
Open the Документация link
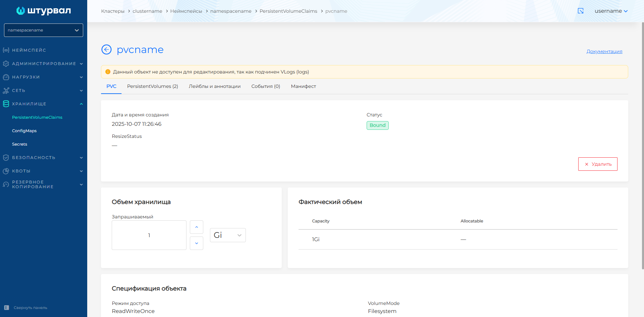604,51
